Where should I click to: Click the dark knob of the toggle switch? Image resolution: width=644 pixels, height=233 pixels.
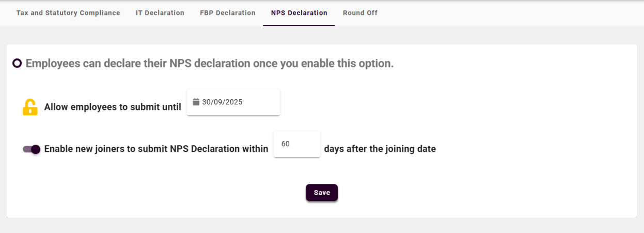tap(36, 149)
